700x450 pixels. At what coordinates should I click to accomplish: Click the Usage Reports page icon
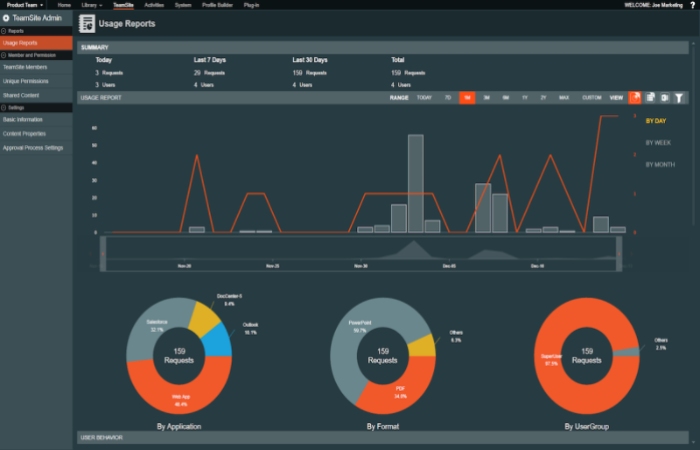coord(87,24)
